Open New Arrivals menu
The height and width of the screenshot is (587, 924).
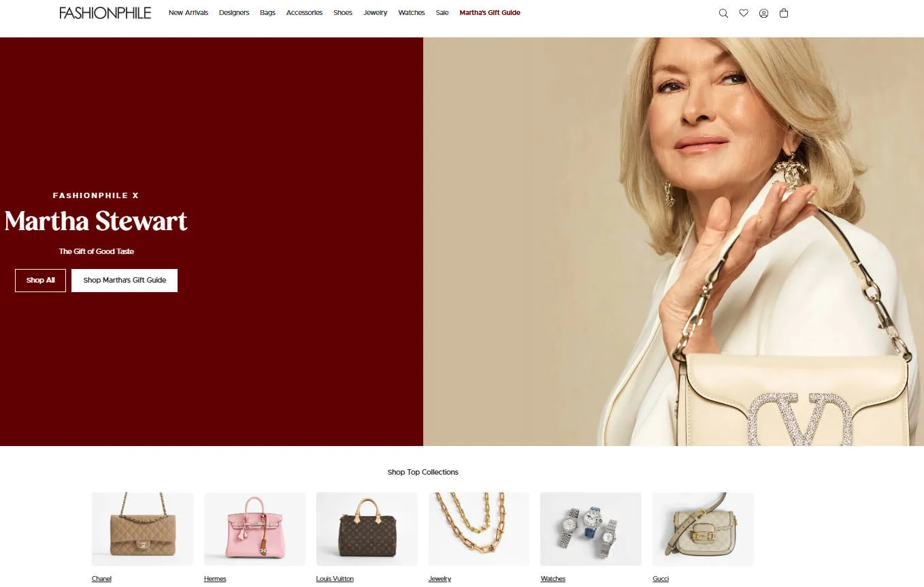tap(188, 13)
